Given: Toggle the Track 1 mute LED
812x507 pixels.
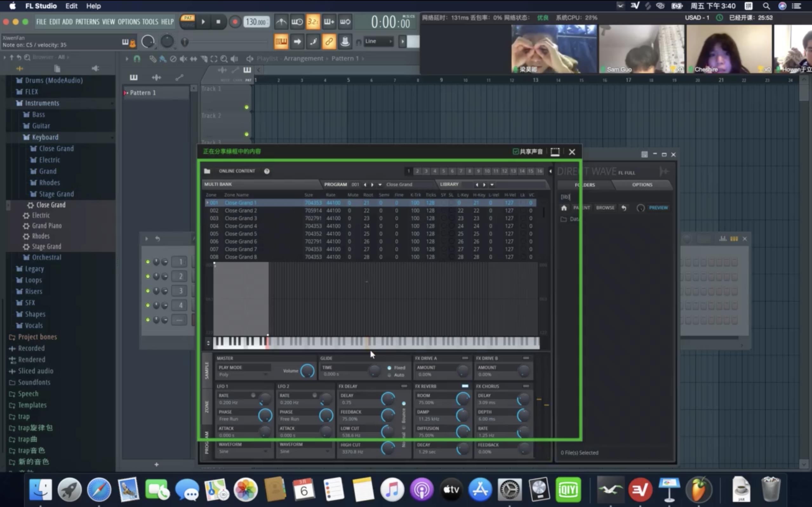Looking at the screenshot, I should coord(247,107).
